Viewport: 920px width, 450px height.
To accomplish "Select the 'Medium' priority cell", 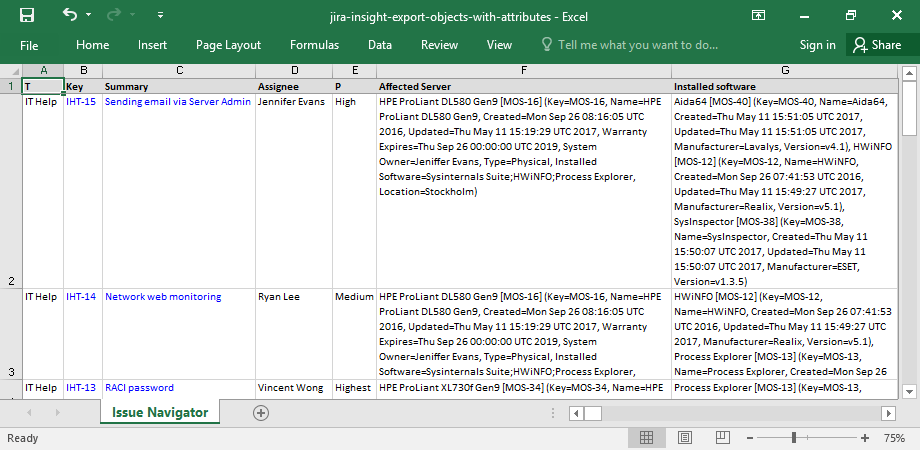I will [x=354, y=334].
